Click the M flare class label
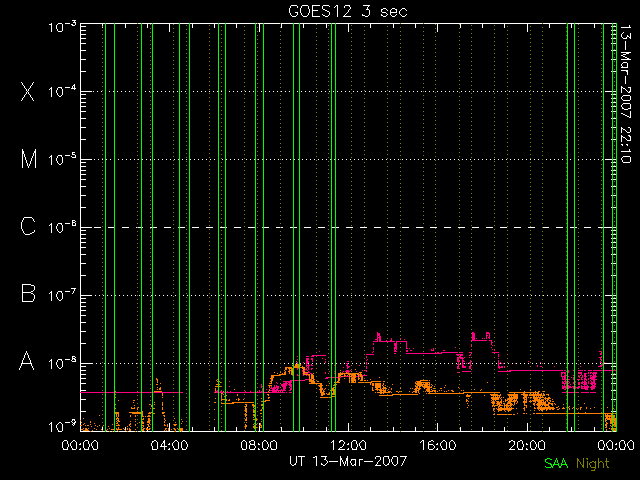This screenshot has height=480, width=640. (x=29, y=159)
